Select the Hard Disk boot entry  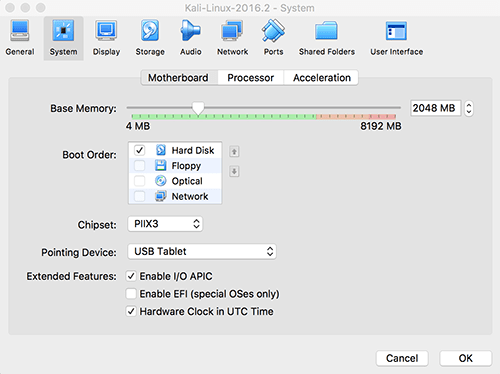coord(175,150)
